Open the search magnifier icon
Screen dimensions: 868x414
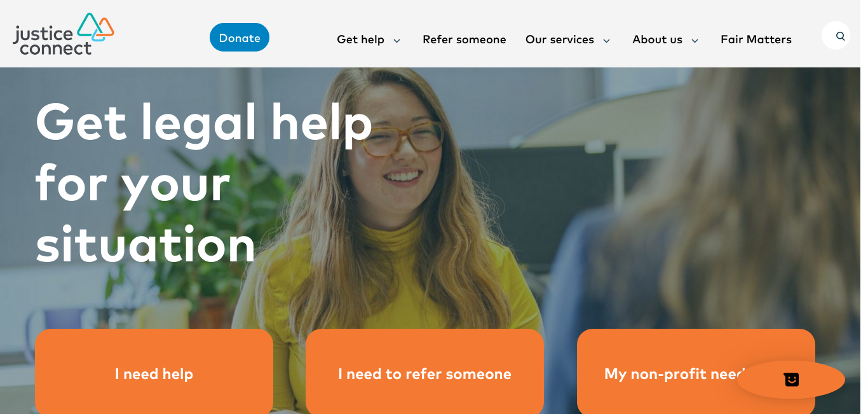840,36
